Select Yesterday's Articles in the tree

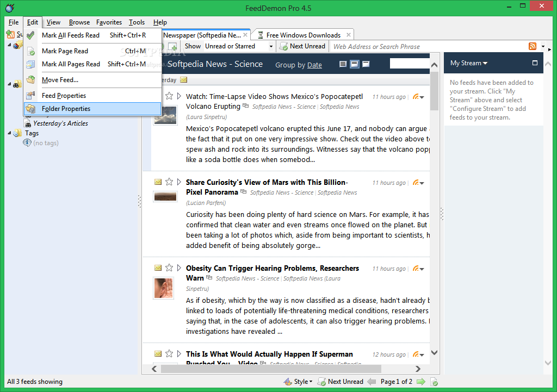coord(60,123)
